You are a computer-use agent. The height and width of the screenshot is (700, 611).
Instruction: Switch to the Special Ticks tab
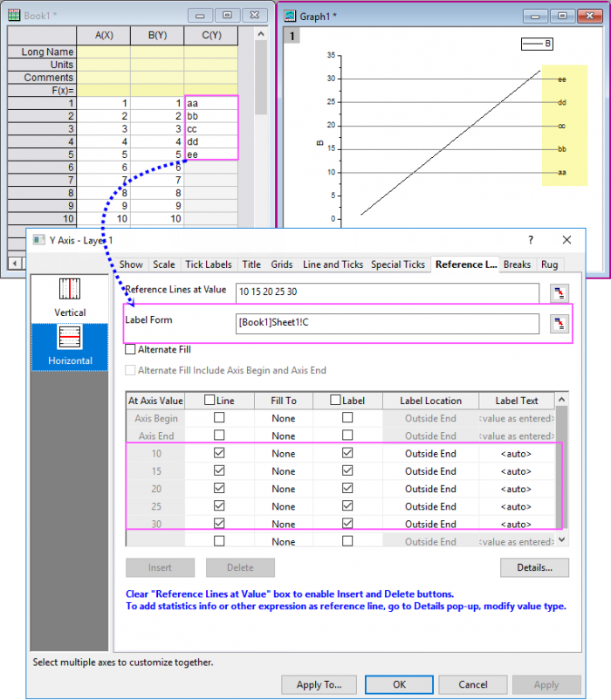tap(398, 264)
